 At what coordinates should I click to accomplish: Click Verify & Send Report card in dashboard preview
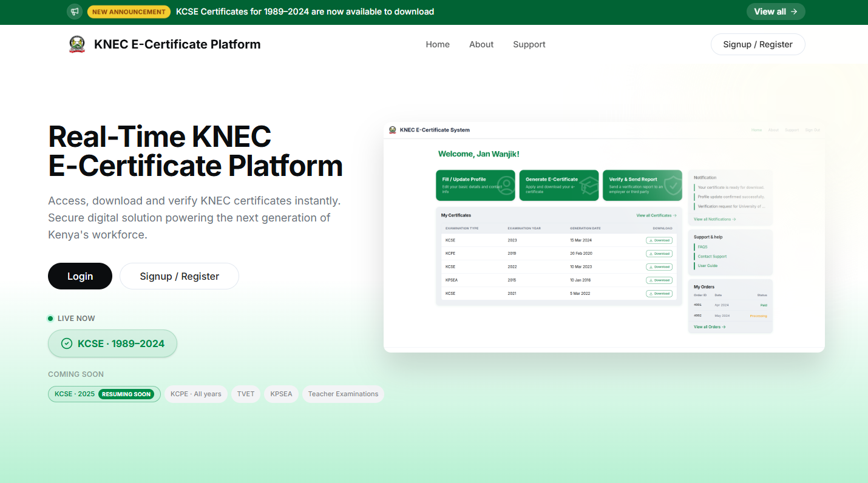tap(642, 185)
